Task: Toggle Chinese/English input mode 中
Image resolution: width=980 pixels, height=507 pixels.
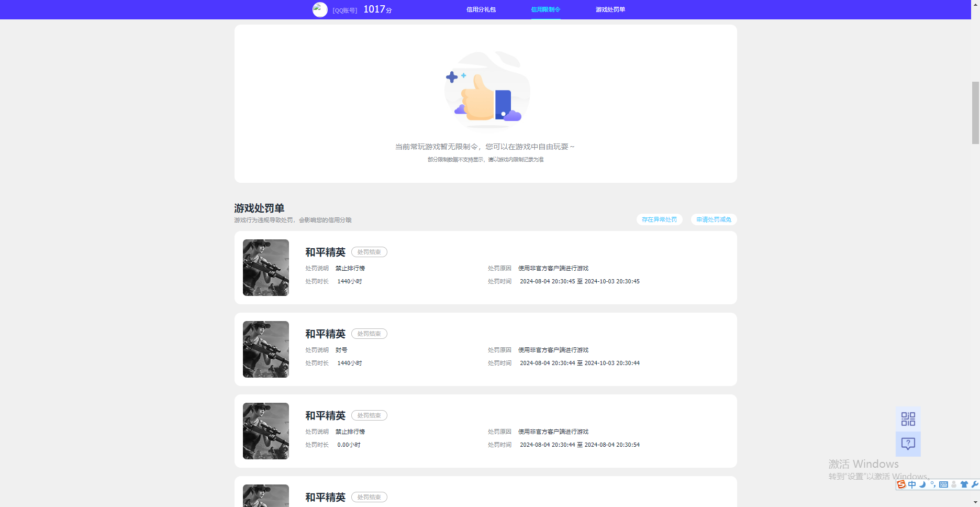Action: point(912,484)
